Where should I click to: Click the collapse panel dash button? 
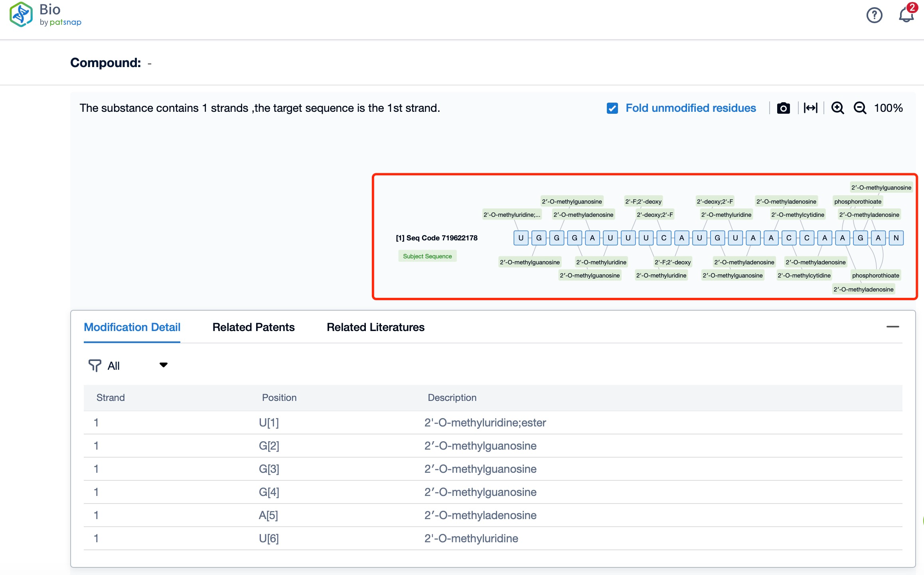[892, 327]
